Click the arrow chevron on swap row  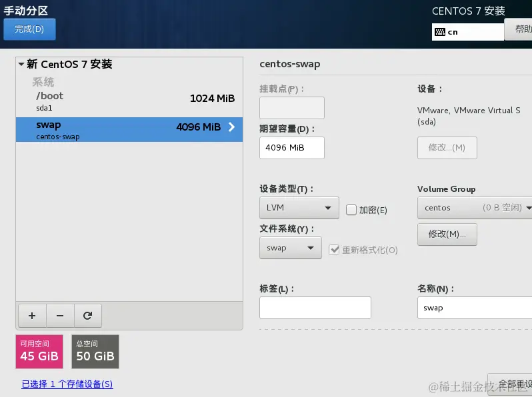click(x=232, y=127)
